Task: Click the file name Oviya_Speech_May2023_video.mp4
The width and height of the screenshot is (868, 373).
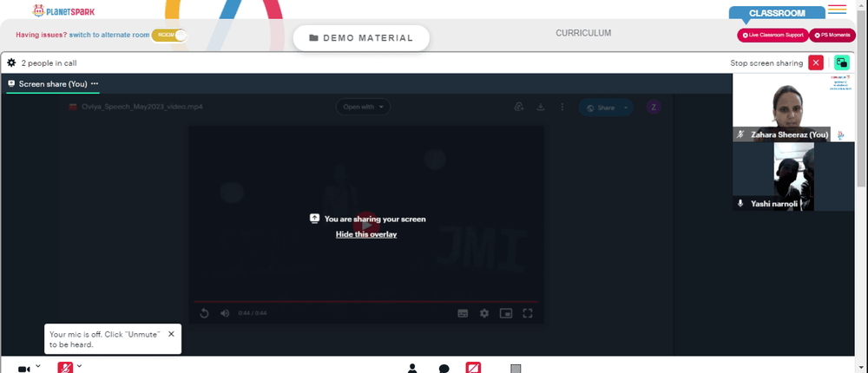Action: click(142, 107)
